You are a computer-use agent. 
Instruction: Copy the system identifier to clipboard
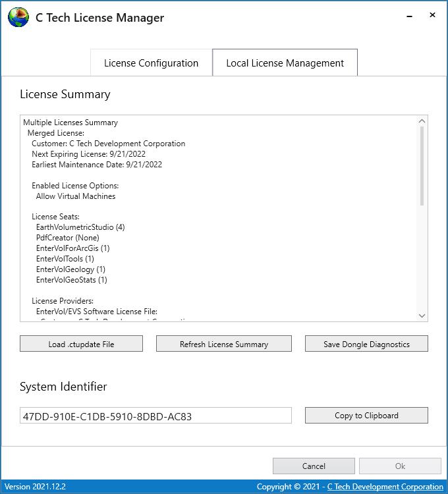tap(366, 415)
